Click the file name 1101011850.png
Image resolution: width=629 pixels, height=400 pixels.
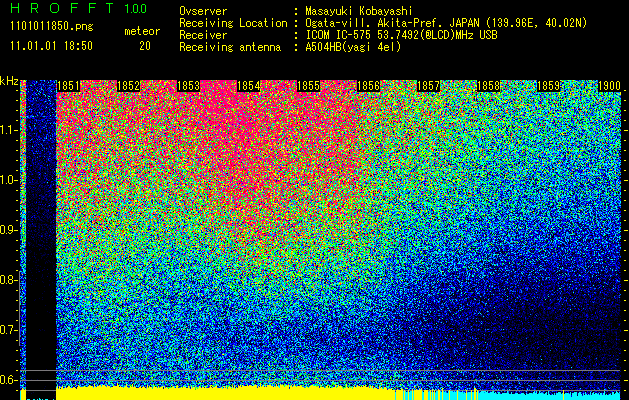52,27
